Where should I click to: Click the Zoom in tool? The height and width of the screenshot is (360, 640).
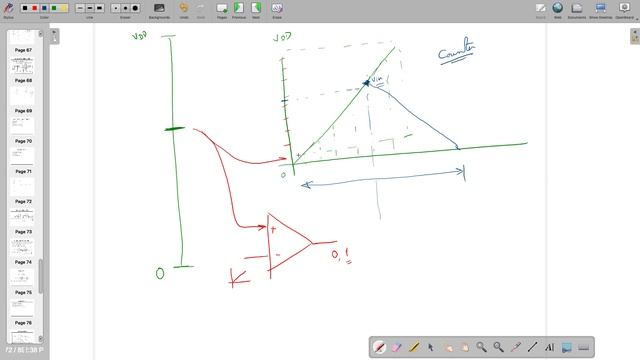click(482, 347)
